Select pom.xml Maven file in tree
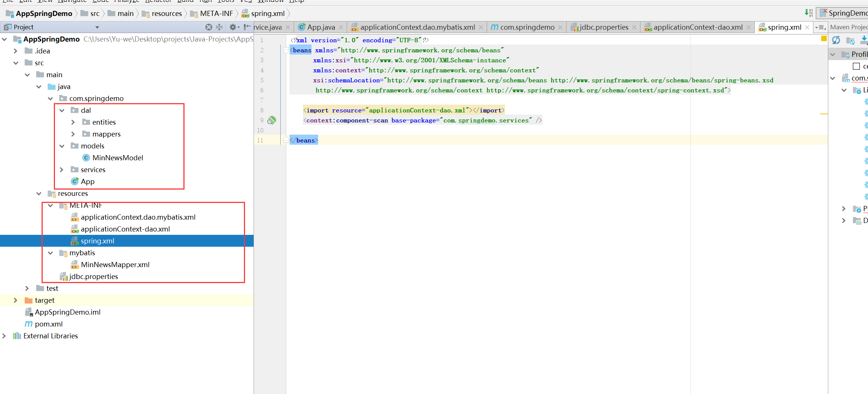The width and height of the screenshot is (868, 394). pos(49,324)
